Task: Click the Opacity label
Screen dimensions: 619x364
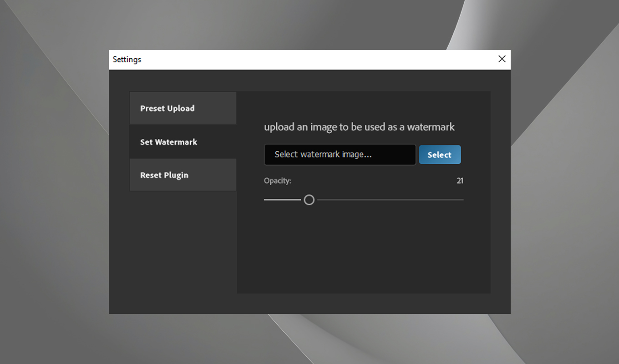Action: pyautogui.click(x=277, y=181)
